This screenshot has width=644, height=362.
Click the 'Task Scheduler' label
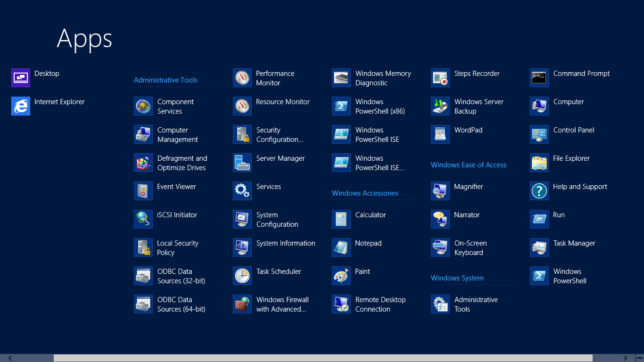click(x=279, y=271)
